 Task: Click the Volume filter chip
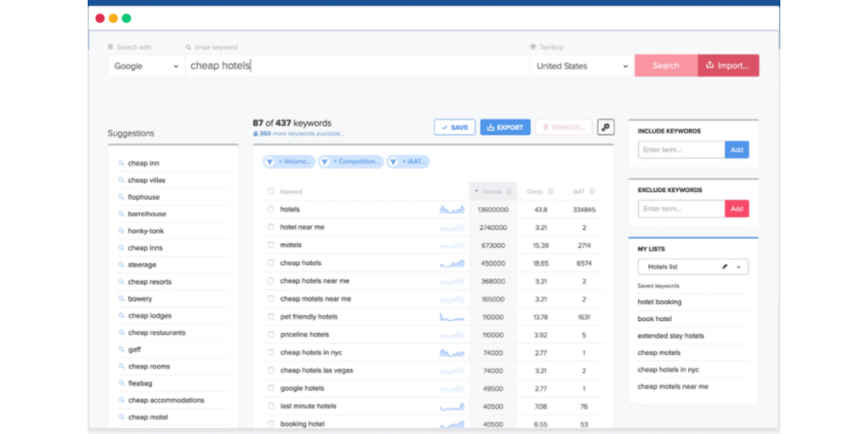289,161
